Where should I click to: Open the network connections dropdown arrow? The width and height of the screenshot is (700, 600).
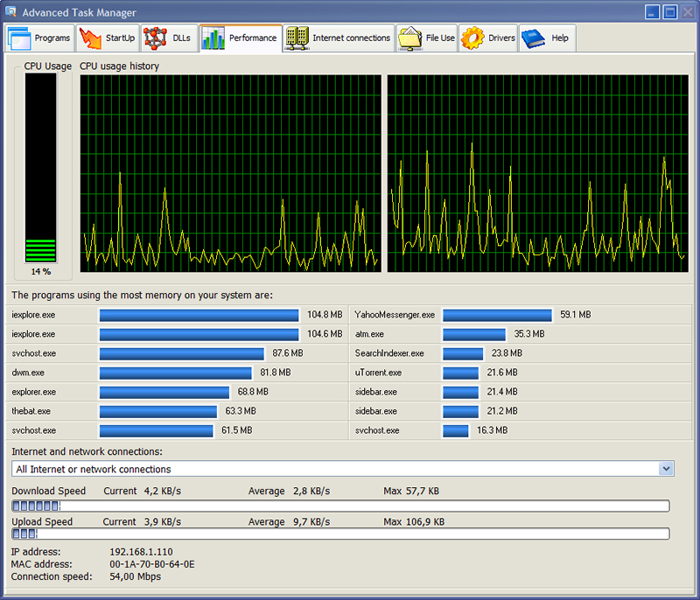pyautogui.click(x=667, y=469)
